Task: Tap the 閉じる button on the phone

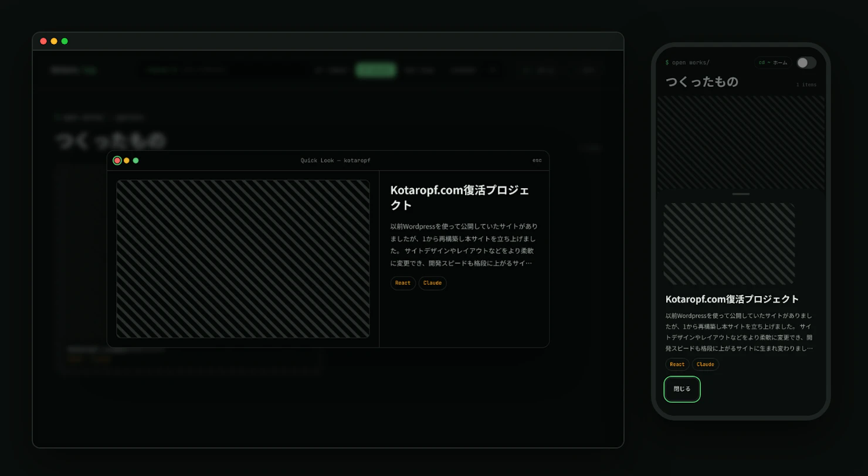Action: pos(682,389)
